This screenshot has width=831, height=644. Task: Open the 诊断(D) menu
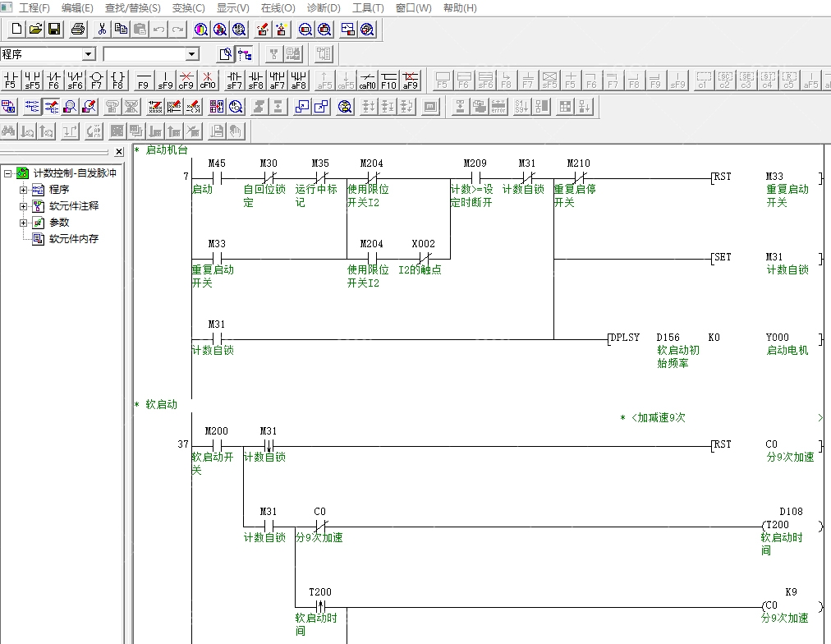point(323,8)
